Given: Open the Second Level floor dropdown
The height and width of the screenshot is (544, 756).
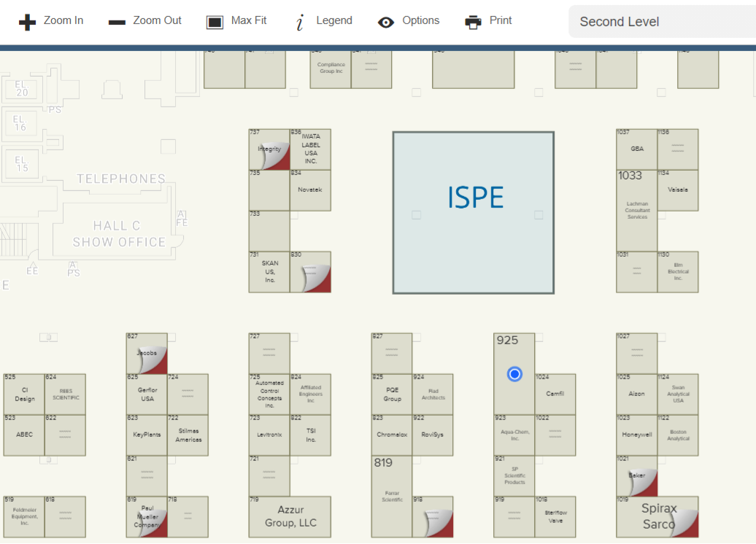Looking at the screenshot, I should point(660,22).
